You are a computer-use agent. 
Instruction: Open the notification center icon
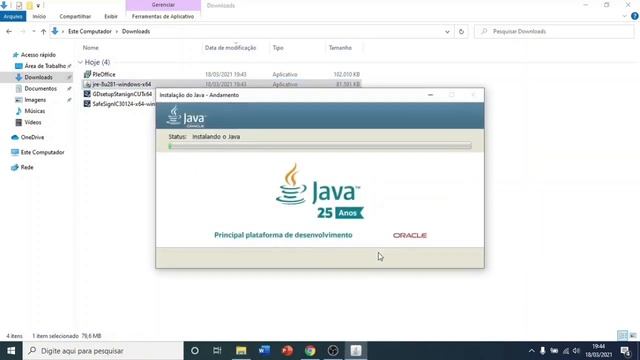click(x=625, y=351)
